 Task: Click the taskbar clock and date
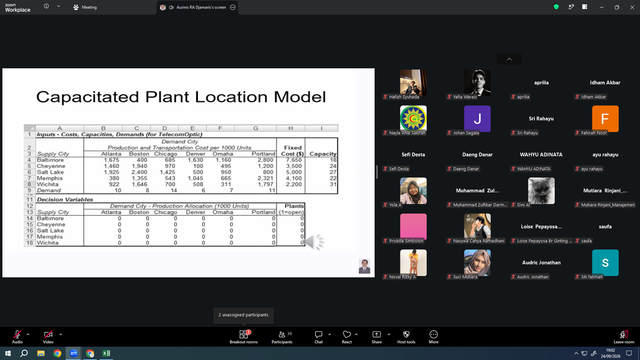click(610, 353)
